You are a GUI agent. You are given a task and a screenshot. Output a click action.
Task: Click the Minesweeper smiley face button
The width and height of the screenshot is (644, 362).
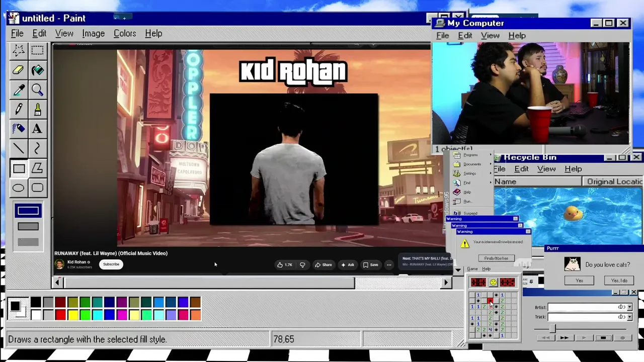tap(493, 283)
